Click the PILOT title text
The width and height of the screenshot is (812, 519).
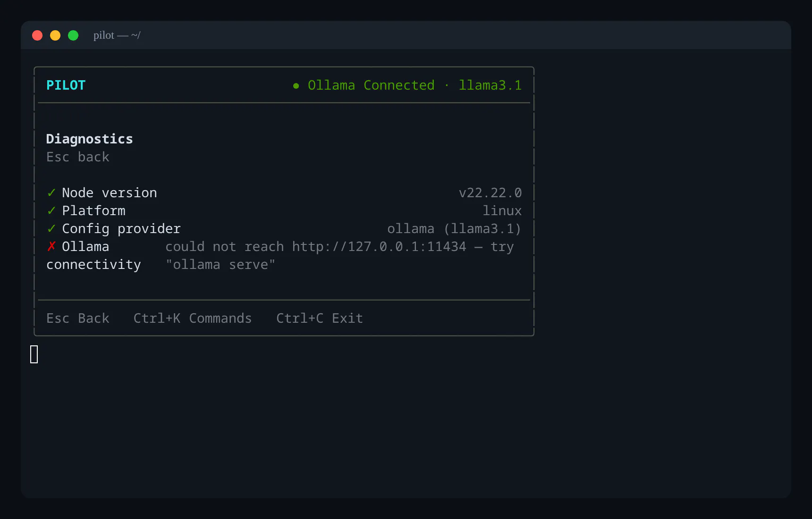[x=66, y=85]
